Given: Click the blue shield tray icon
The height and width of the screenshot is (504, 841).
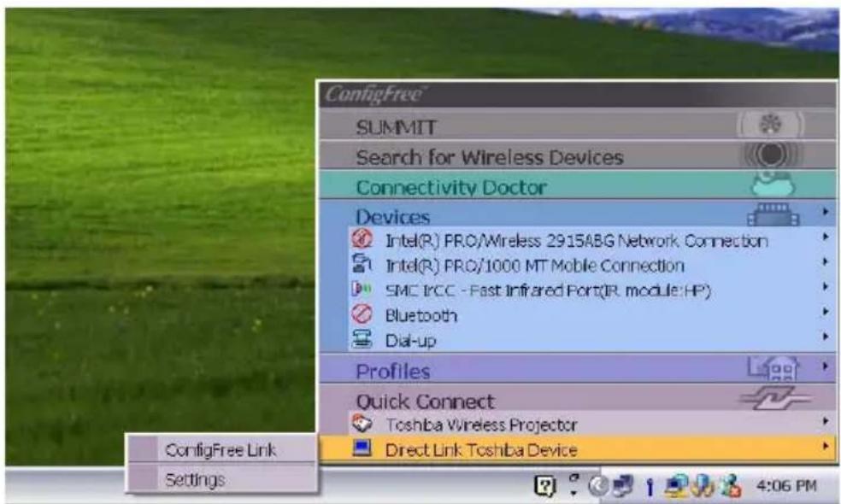Looking at the screenshot, I should pos(702,486).
